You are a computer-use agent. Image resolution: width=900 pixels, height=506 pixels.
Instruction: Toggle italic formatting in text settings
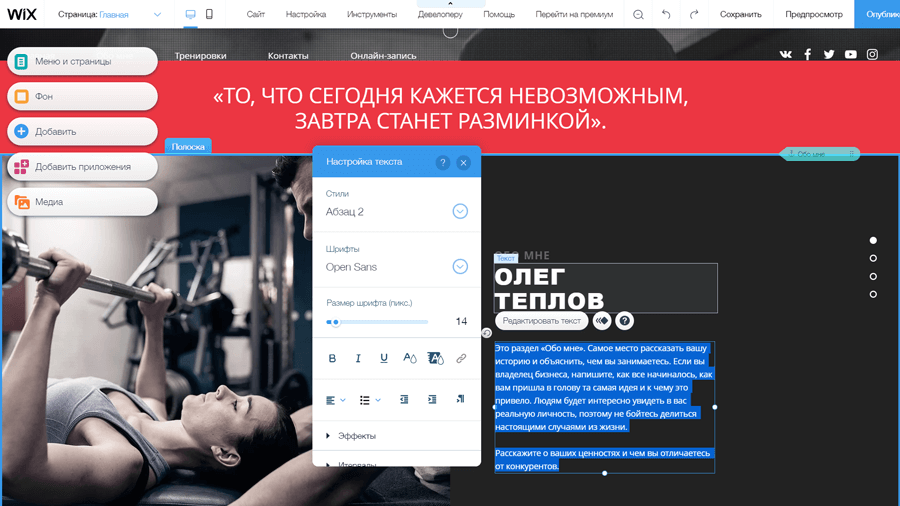click(358, 358)
